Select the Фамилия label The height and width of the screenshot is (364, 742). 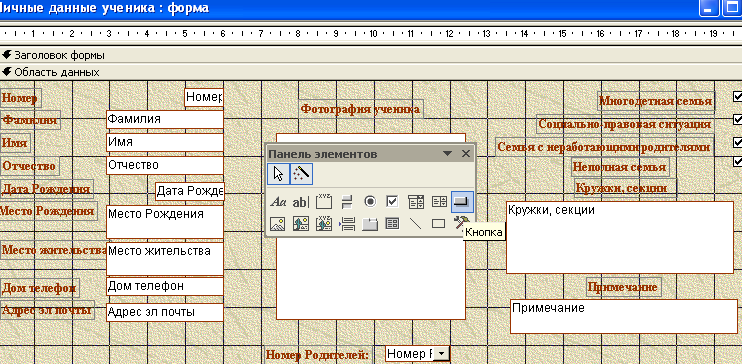tap(30, 120)
